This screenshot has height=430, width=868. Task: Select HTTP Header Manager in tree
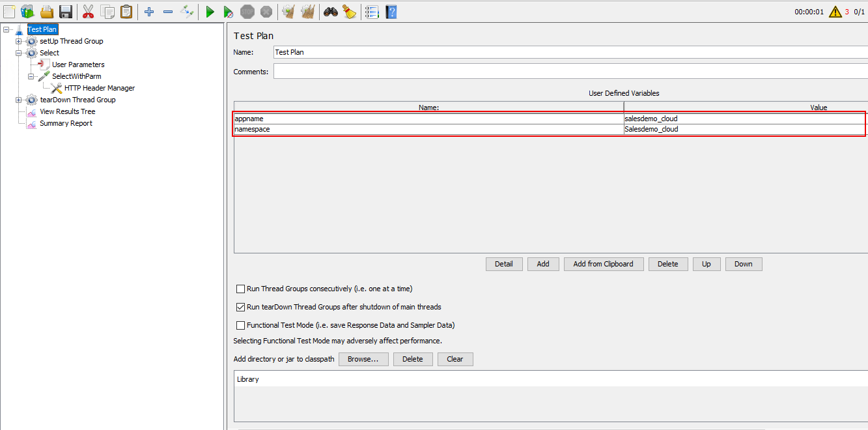pos(99,88)
